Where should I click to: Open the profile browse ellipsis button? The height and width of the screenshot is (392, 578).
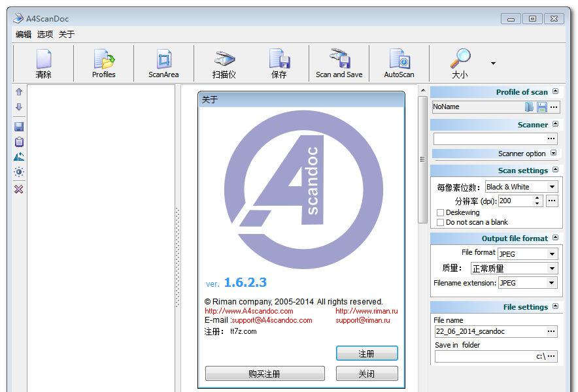554,107
